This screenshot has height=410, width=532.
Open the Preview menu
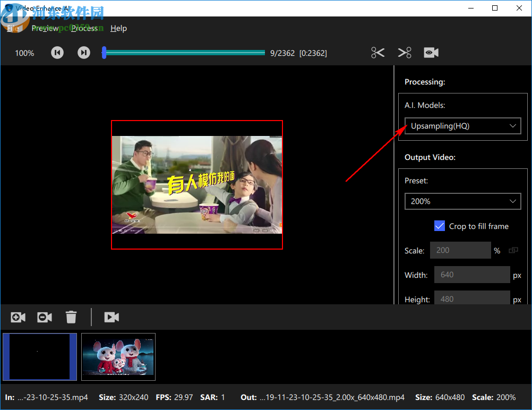click(x=45, y=28)
